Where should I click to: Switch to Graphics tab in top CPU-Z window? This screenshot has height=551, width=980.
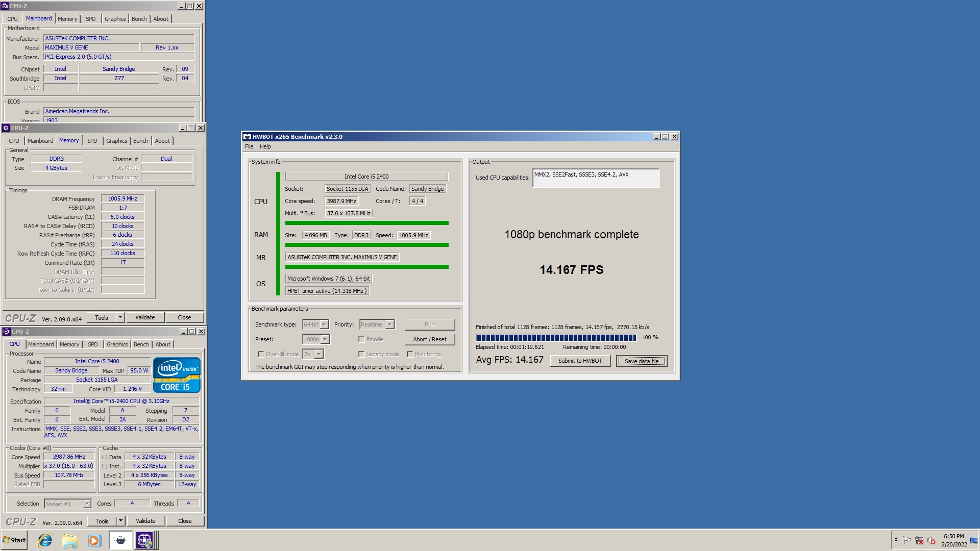[115, 19]
